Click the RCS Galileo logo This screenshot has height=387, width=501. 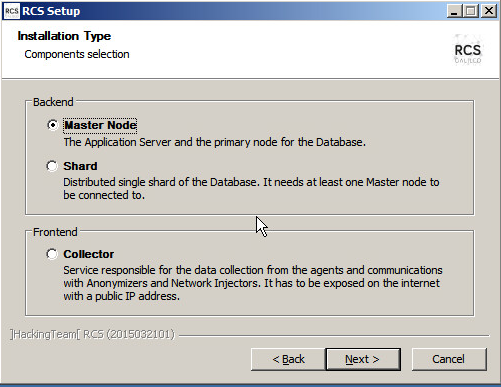click(468, 50)
